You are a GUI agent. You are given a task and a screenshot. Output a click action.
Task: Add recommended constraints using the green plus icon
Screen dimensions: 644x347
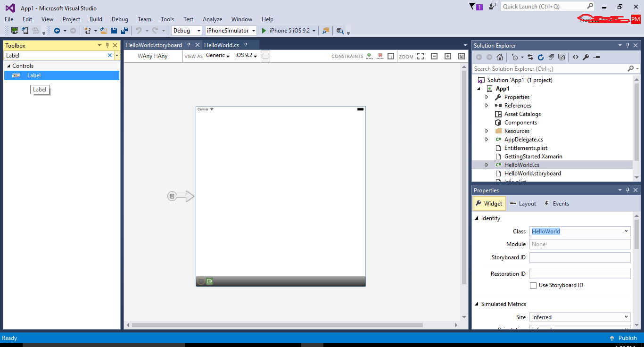(x=369, y=56)
